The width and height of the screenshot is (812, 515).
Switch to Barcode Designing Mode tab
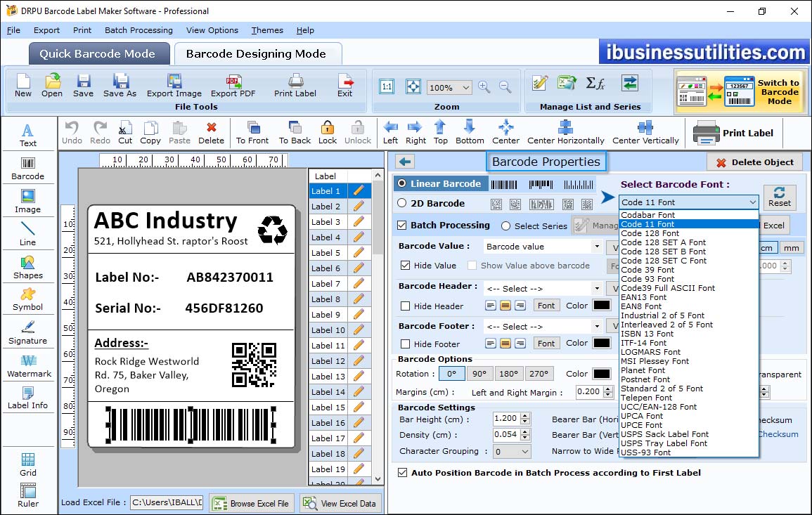(257, 54)
